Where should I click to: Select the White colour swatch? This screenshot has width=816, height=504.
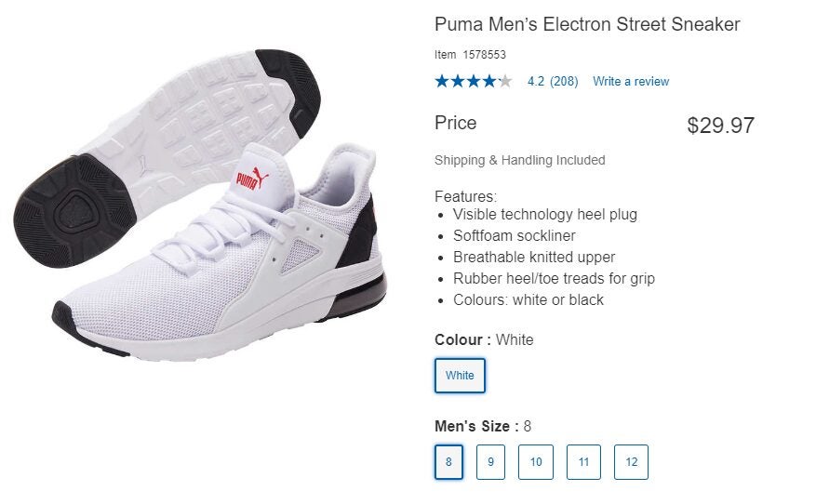(460, 376)
